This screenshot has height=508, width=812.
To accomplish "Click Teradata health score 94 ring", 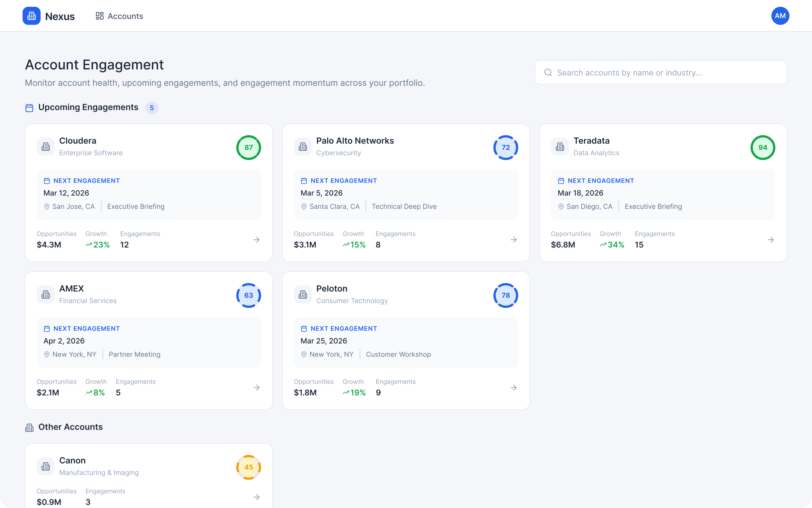I will pyautogui.click(x=763, y=148).
